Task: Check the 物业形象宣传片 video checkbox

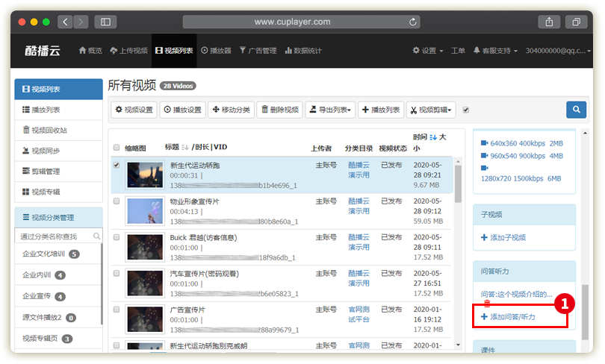Action: (x=116, y=201)
